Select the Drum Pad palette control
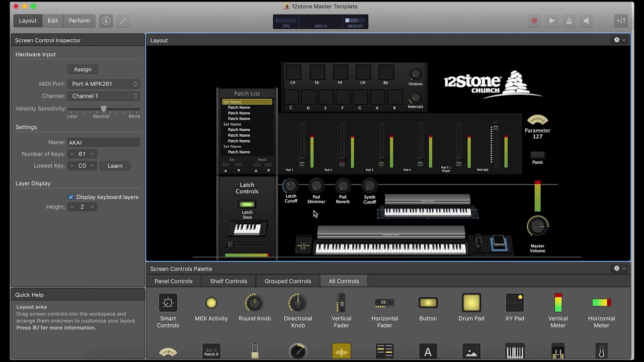644x362 pixels. (471, 307)
